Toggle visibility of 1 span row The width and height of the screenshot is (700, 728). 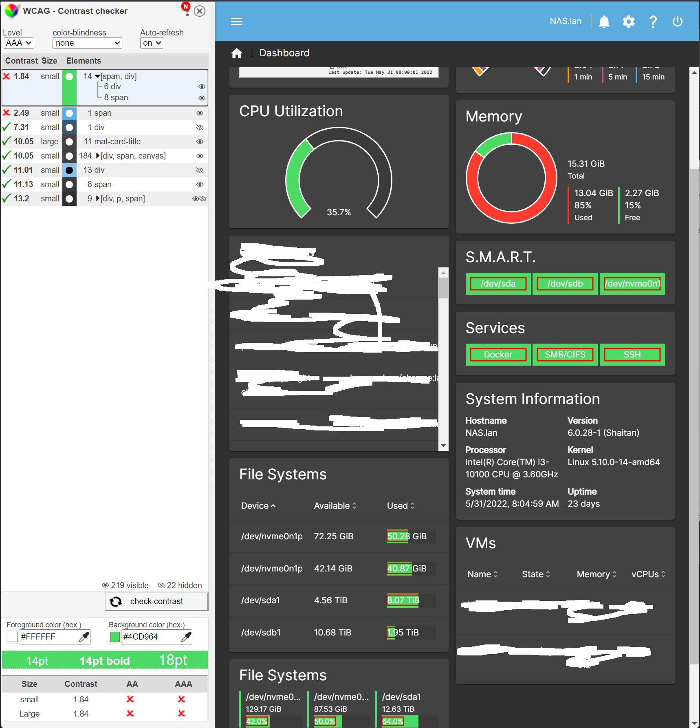click(200, 113)
